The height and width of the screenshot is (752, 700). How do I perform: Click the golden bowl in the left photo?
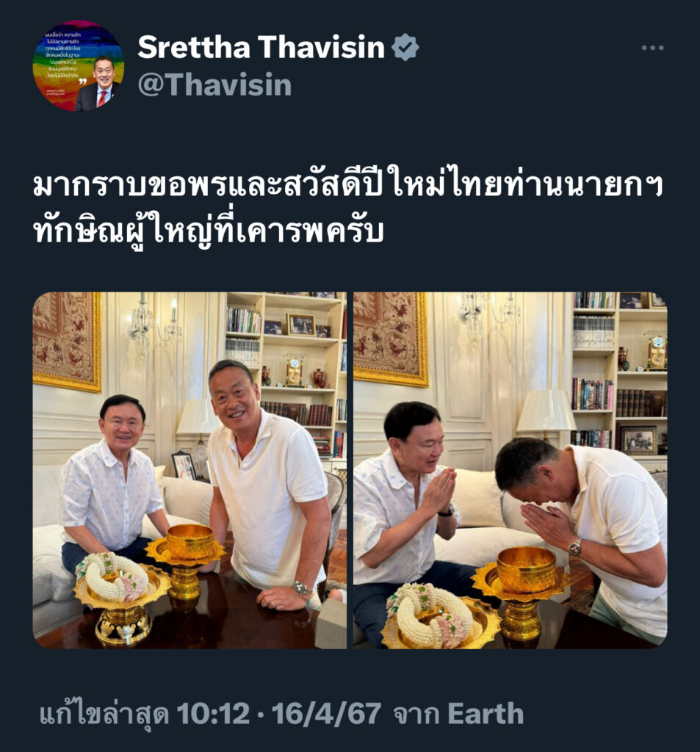tap(190, 543)
